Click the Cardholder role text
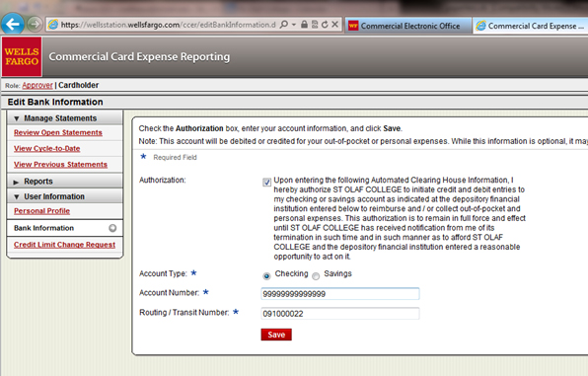This screenshot has width=588, height=376. pyautogui.click(x=78, y=85)
